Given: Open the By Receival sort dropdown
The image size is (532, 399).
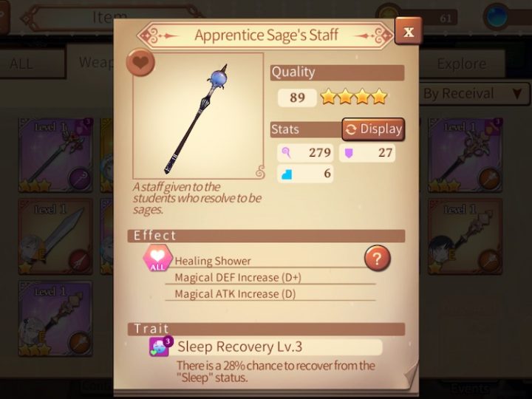Looking at the screenshot, I should (x=474, y=94).
